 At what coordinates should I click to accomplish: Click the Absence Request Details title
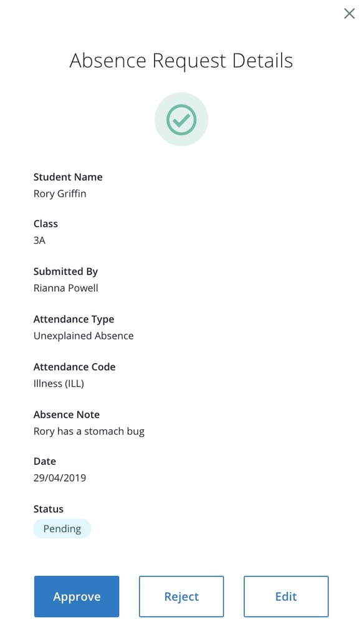(181, 61)
